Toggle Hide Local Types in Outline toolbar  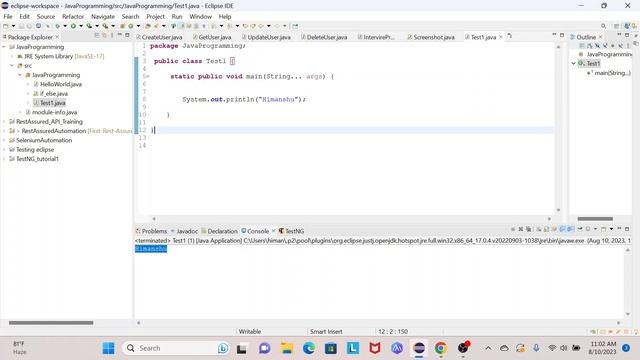click(620, 45)
